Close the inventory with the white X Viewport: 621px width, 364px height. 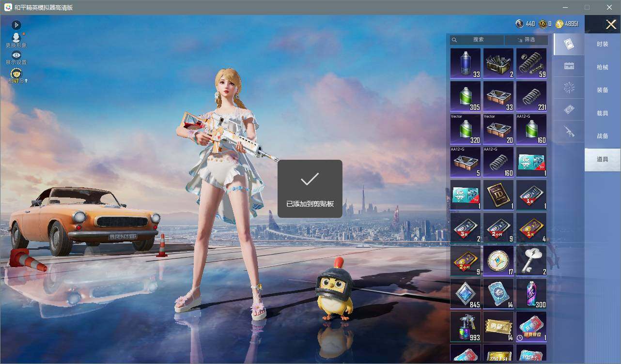point(611,24)
